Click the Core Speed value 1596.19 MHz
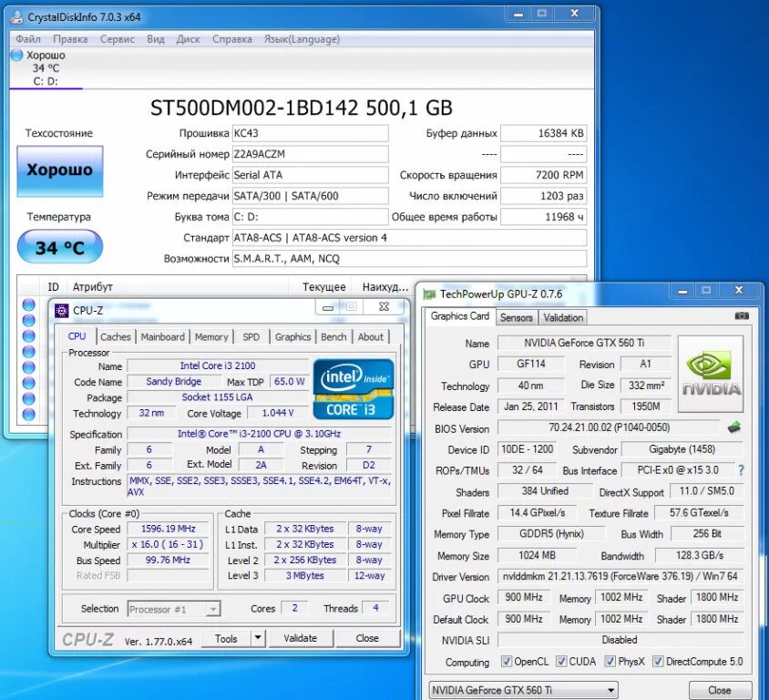Image resolution: width=769 pixels, height=700 pixels. [x=169, y=529]
